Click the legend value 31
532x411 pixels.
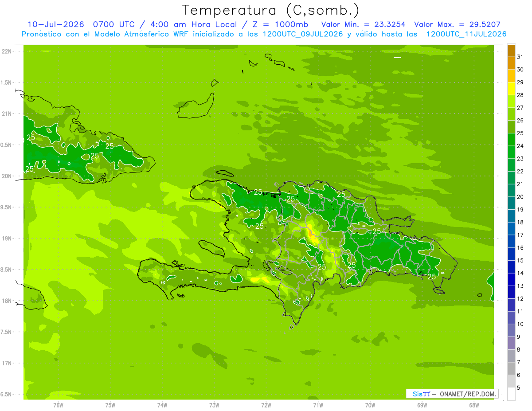pos(520,56)
